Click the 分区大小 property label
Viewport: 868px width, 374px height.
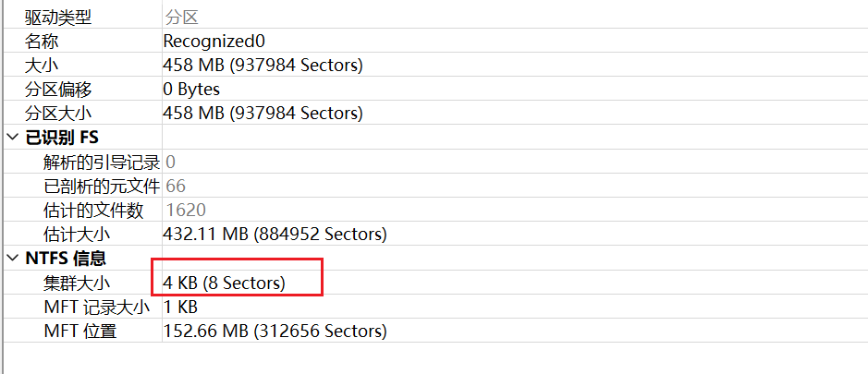click(58, 114)
